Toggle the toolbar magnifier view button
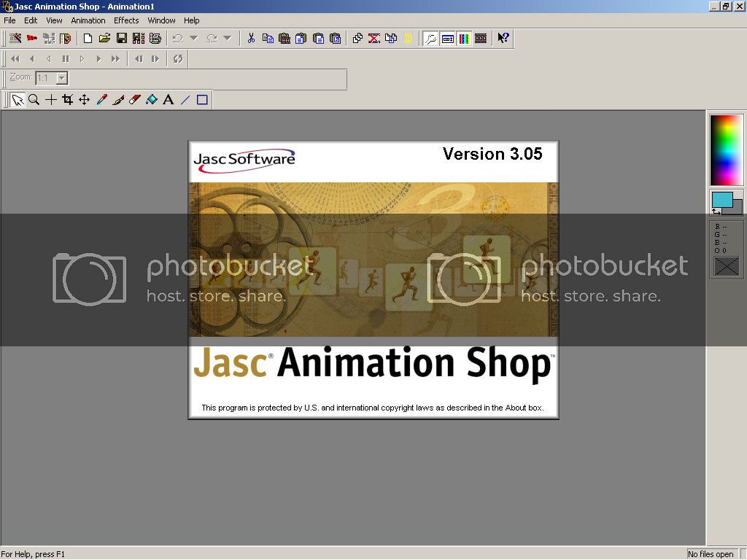This screenshot has width=747, height=560. pos(431,39)
